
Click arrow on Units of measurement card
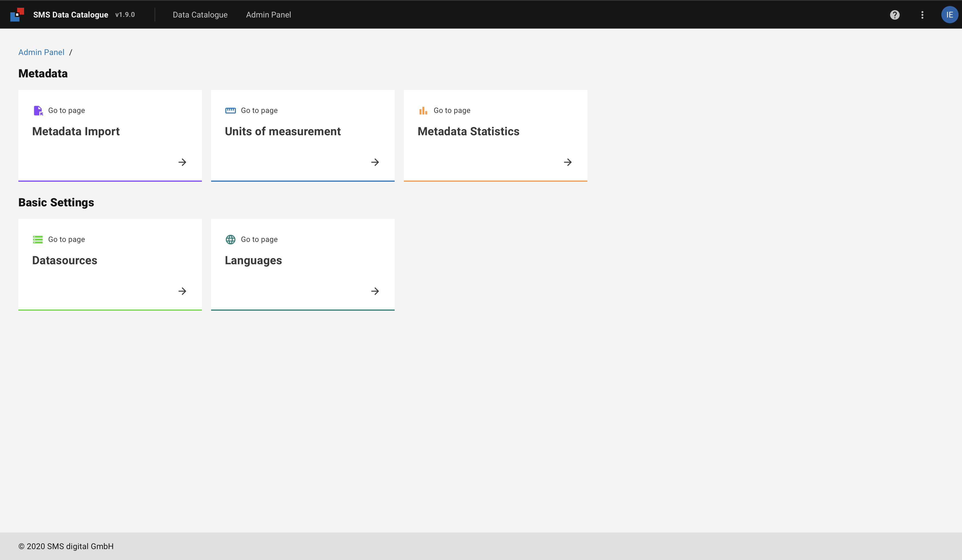tap(375, 162)
